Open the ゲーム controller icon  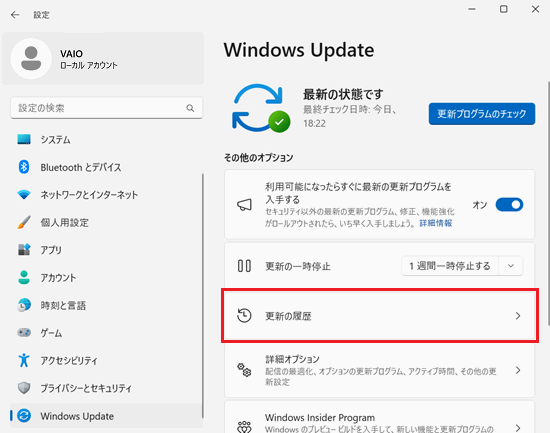[x=24, y=332]
